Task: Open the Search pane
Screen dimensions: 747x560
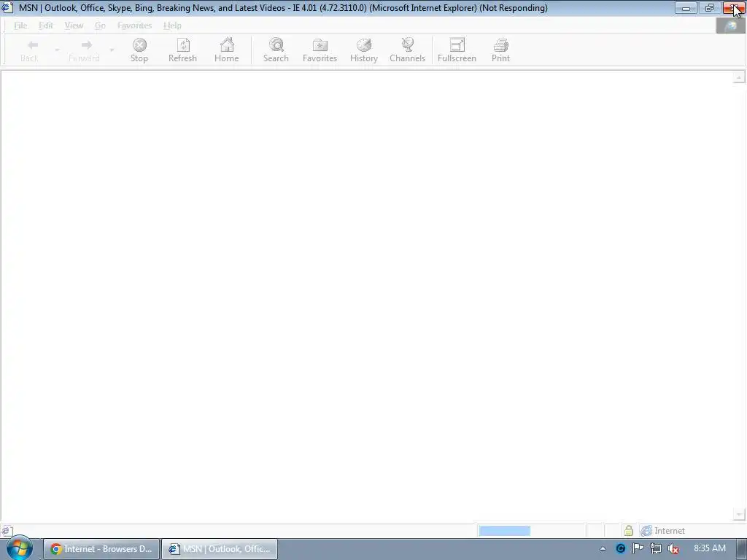Action: click(276, 50)
